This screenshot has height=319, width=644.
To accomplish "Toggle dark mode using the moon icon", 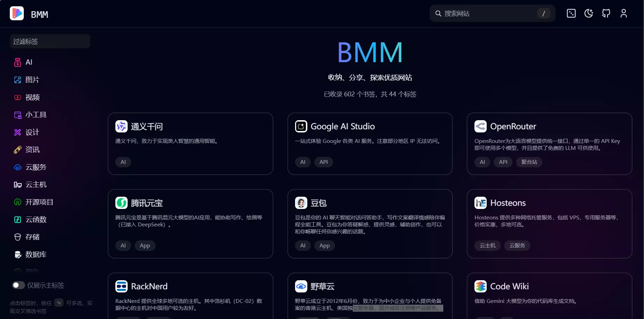I will [x=588, y=13].
